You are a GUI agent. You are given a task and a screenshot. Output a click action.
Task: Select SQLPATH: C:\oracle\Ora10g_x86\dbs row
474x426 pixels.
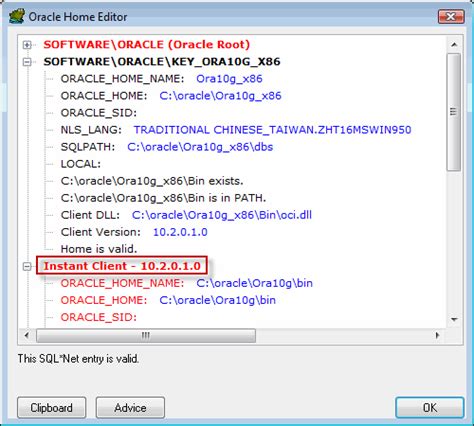tap(167, 147)
